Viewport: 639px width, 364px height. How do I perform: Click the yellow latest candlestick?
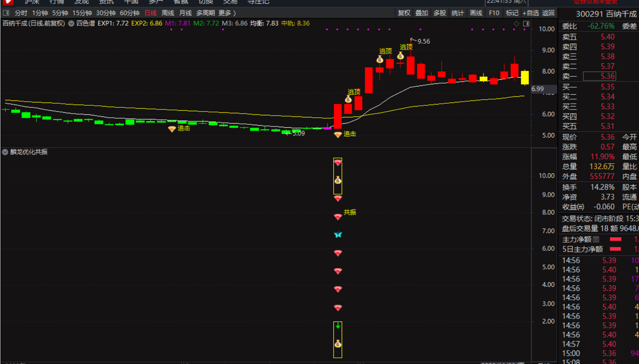click(x=524, y=78)
